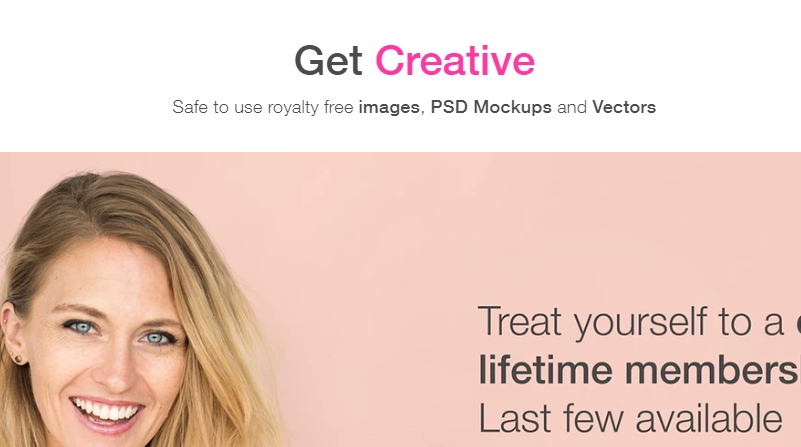
Task: Click the word 'royalty' in the subtitle
Action: point(293,108)
